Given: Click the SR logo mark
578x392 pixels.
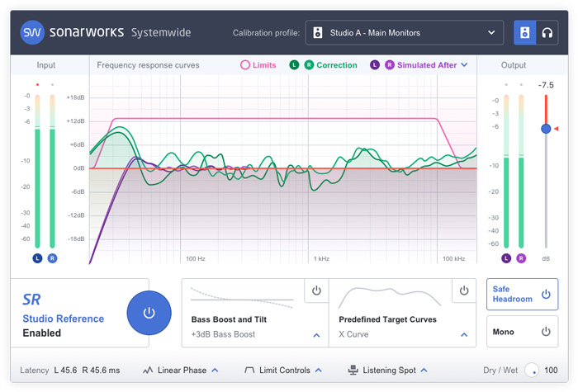Looking at the screenshot, I should point(31,300).
